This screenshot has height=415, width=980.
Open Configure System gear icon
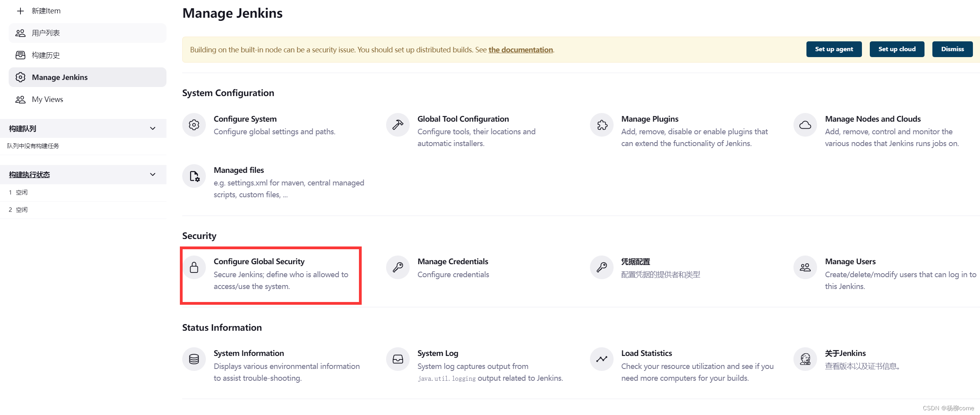click(x=194, y=125)
